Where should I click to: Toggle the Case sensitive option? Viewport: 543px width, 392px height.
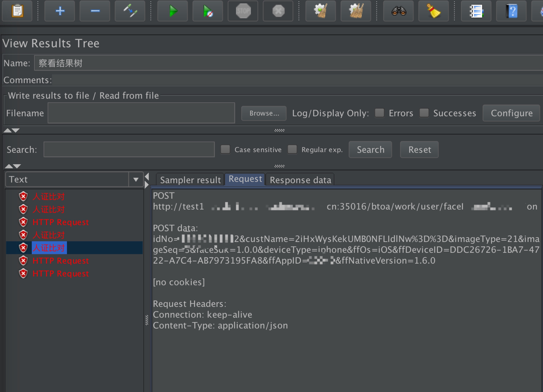point(225,149)
